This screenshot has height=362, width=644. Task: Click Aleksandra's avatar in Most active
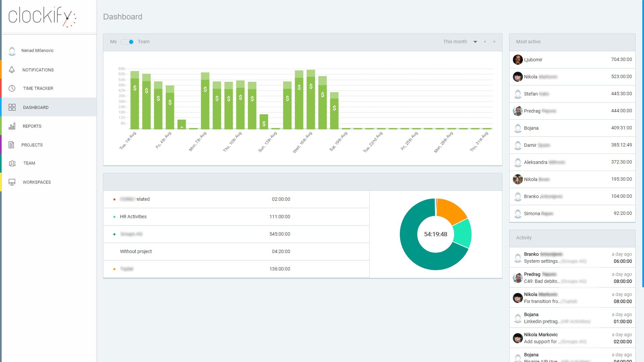(518, 162)
